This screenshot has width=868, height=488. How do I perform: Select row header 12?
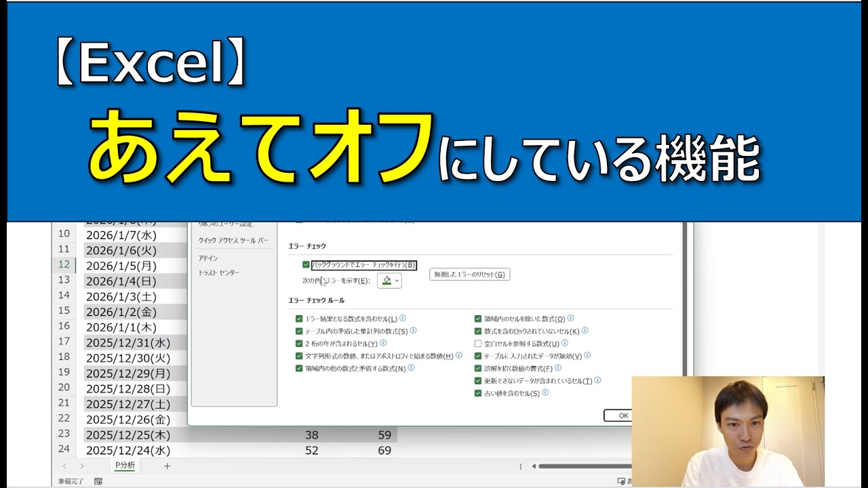coord(64,264)
